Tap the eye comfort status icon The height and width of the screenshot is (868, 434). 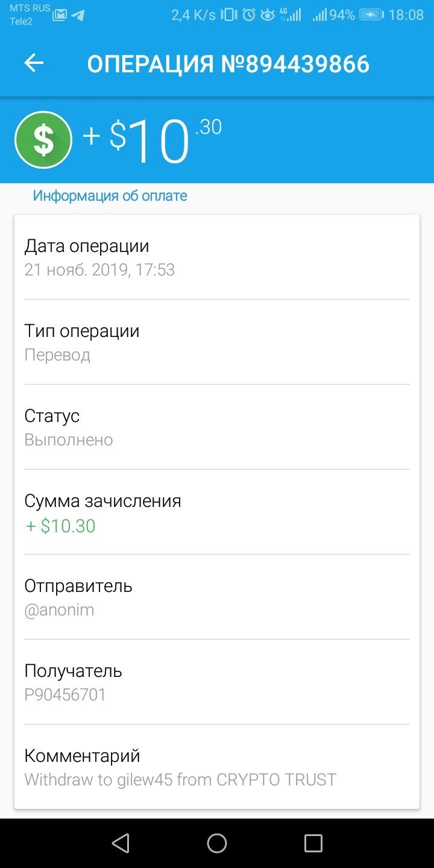pyautogui.click(x=267, y=15)
